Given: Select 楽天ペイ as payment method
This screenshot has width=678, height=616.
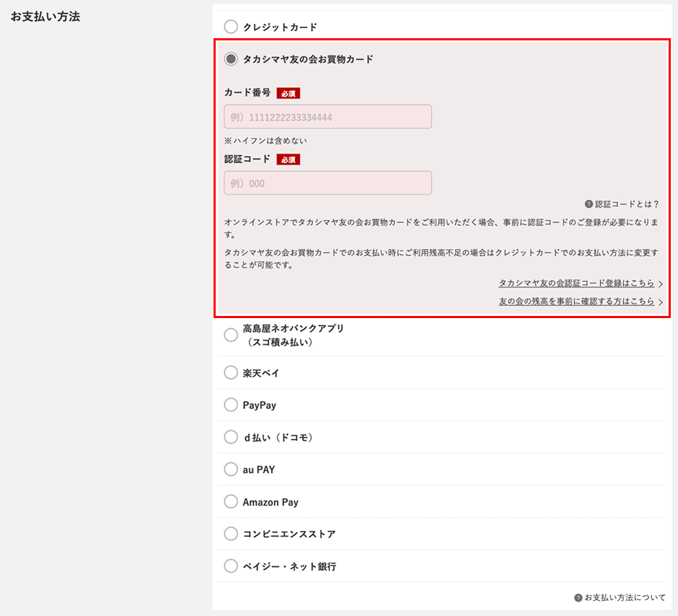Looking at the screenshot, I should coord(231,373).
